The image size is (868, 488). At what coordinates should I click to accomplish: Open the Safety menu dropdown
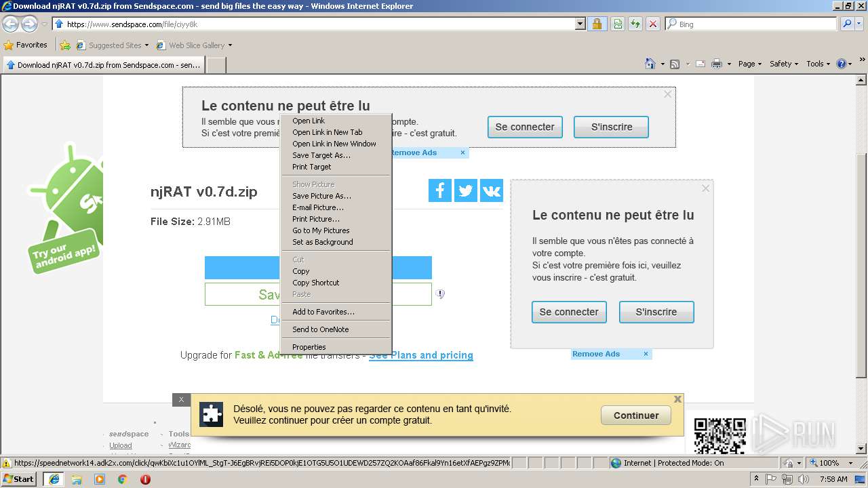pyautogui.click(x=785, y=64)
